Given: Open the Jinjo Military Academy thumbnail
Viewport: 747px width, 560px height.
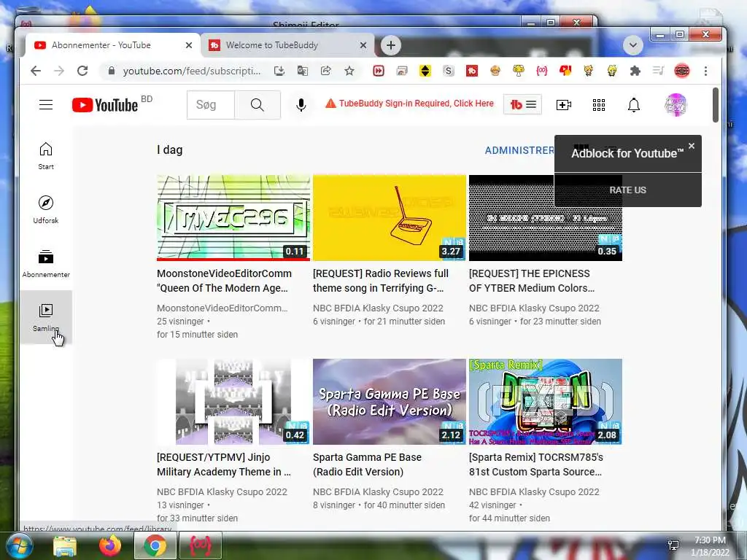Looking at the screenshot, I should (x=233, y=402).
